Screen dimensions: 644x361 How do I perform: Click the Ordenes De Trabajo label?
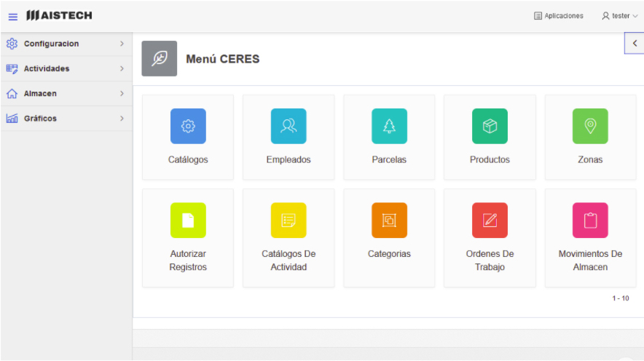coord(490,261)
